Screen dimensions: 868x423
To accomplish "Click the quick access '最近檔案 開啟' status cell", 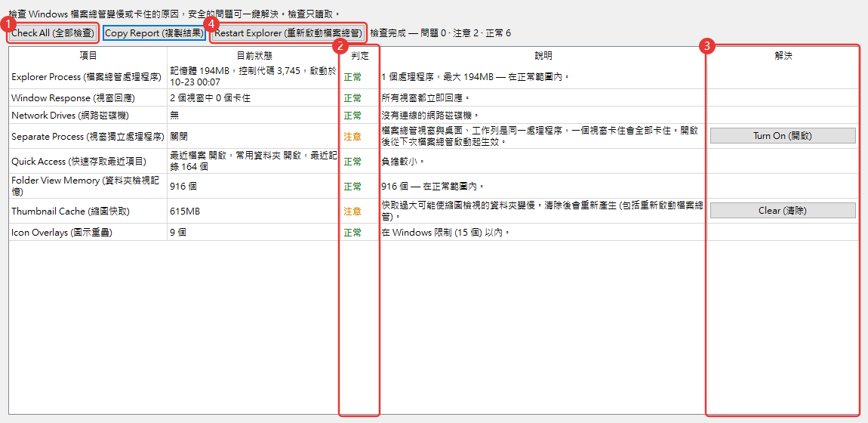I will (254, 161).
